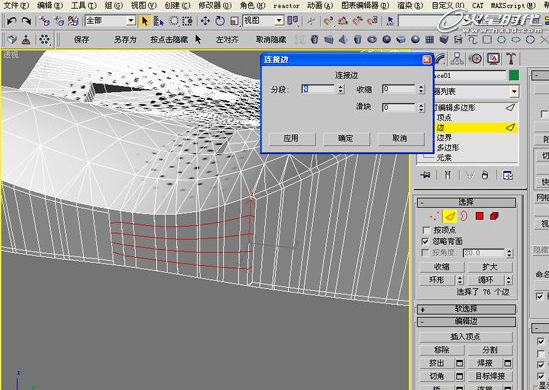Open the 文件 menu
549x390 pixels.
[15, 5]
